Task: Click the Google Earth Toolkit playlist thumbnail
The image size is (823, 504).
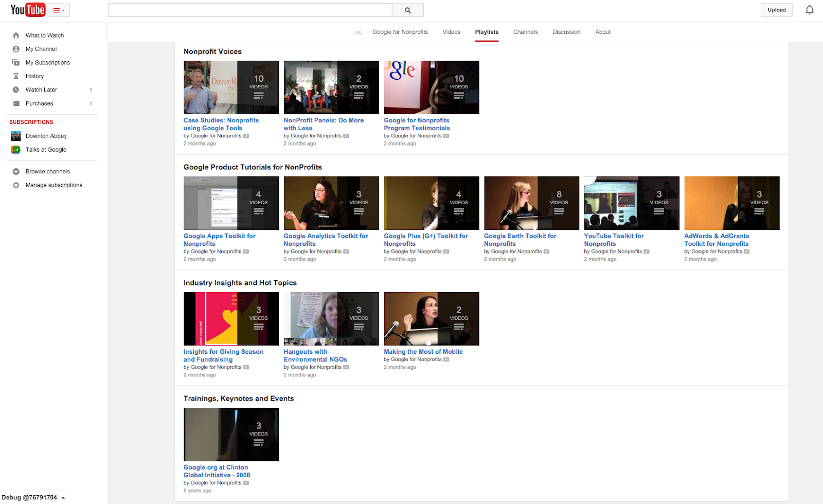Action: [x=531, y=203]
